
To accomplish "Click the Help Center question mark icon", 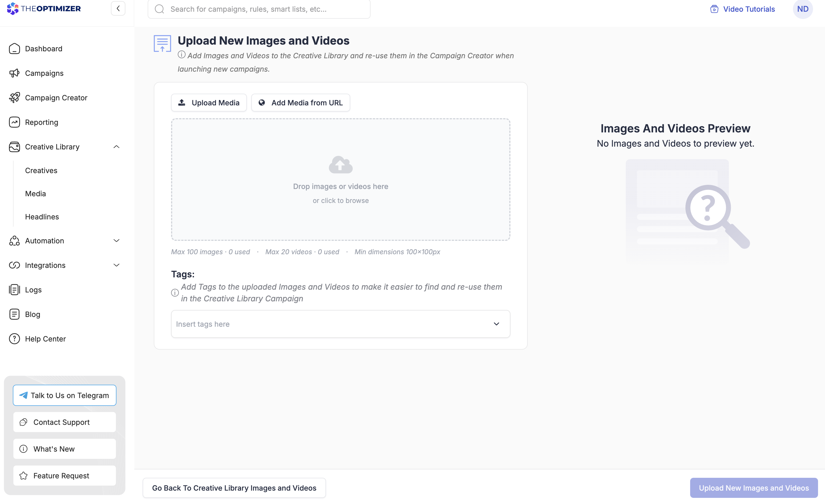I will (14, 339).
